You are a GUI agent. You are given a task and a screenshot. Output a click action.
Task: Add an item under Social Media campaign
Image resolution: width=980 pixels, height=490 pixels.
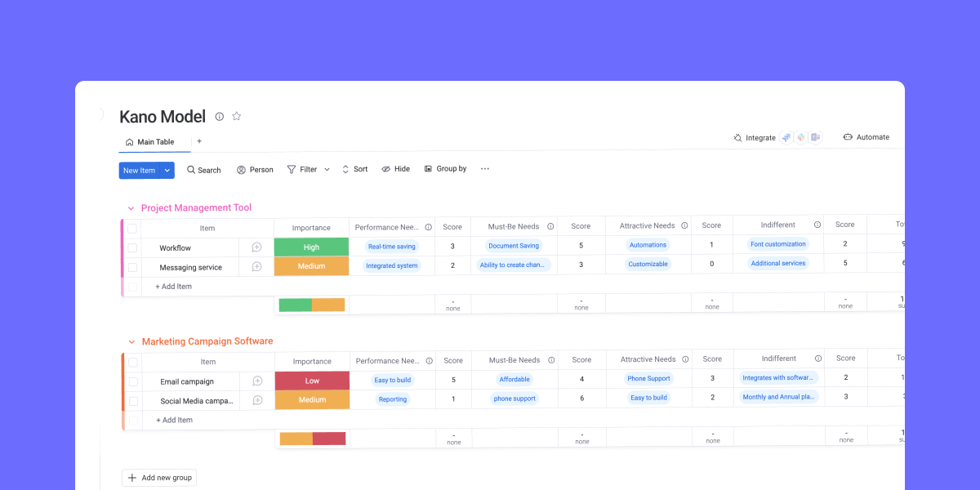tap(173, 419)
